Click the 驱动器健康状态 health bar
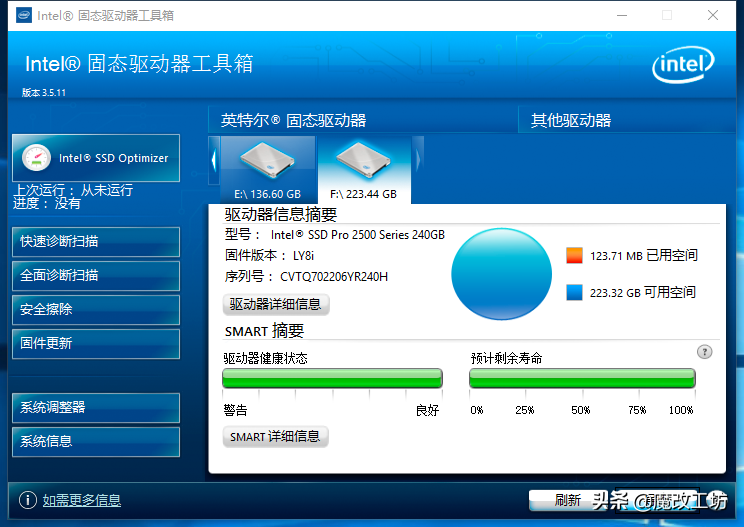This screenshot has width=744, height=527. pyautogui.click(x=332, y=379)
